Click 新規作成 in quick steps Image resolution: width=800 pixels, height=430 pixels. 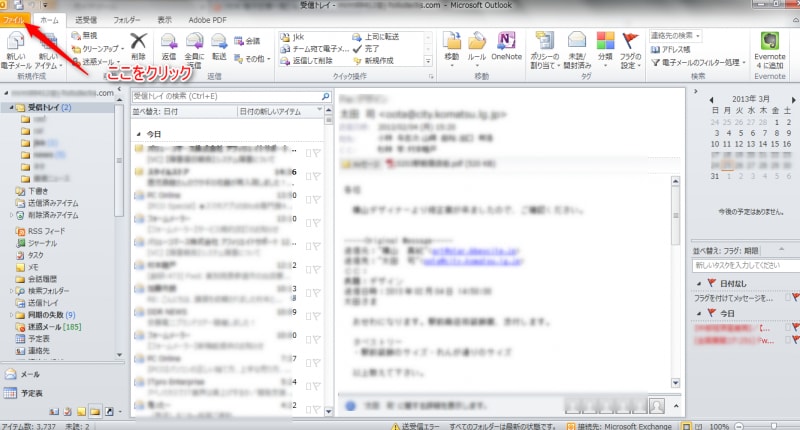pyautogui.click(x=373, y=61)
